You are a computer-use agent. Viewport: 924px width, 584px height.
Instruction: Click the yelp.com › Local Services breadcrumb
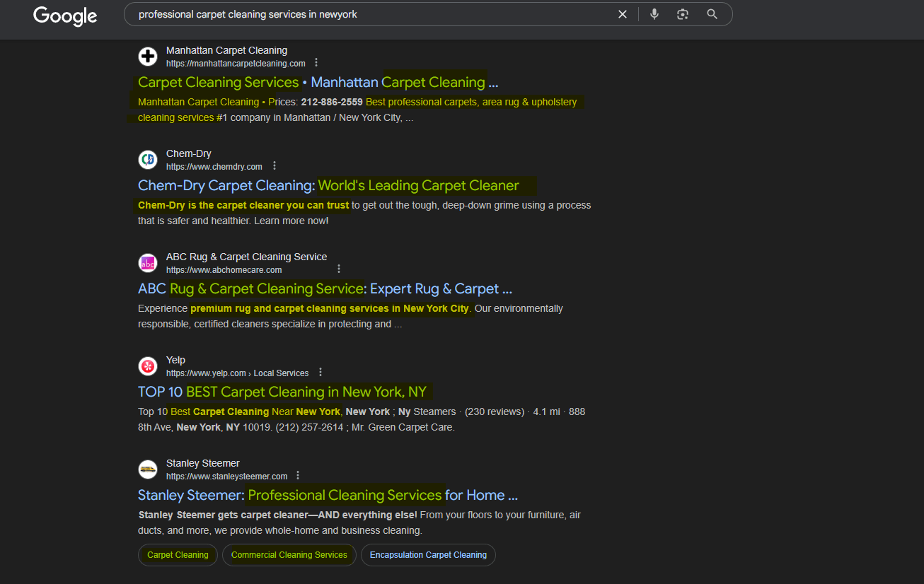(x=238, y=373)
